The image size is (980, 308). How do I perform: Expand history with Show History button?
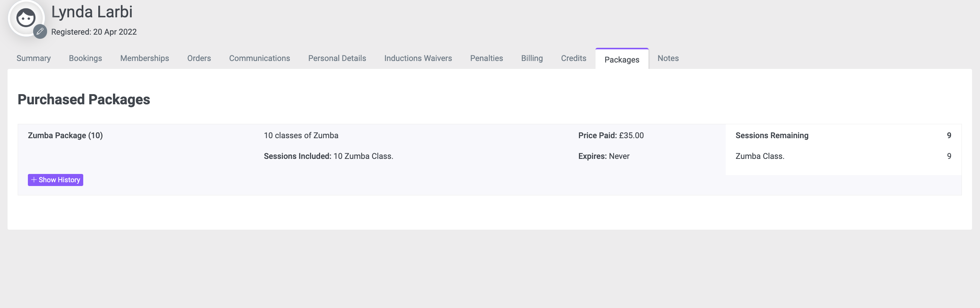coord(55,180)
